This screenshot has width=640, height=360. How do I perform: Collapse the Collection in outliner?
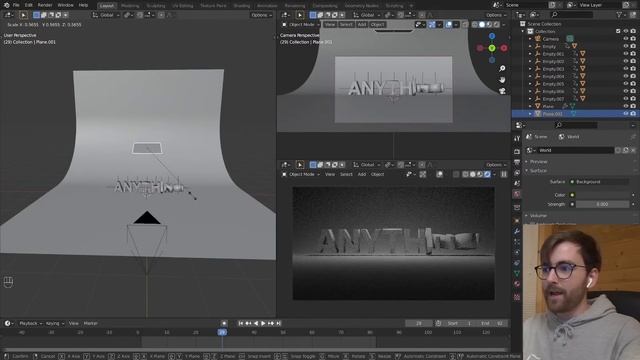[523, 31]
